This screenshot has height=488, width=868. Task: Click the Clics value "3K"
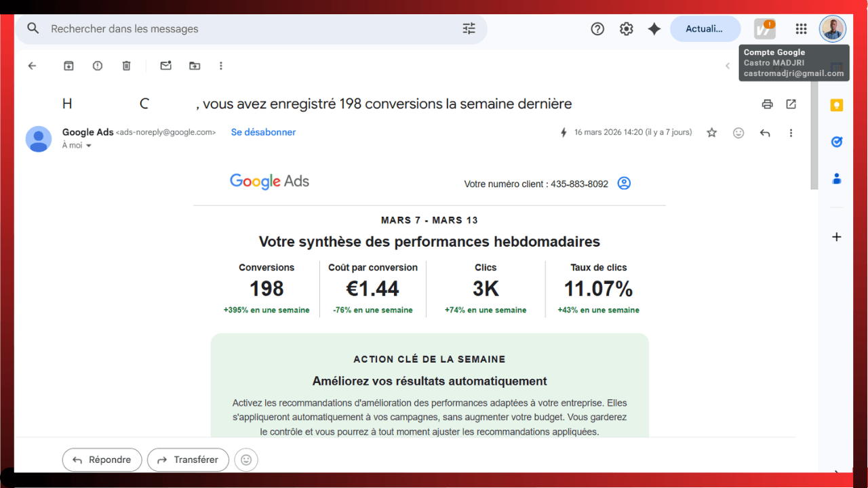coord(486,289)
